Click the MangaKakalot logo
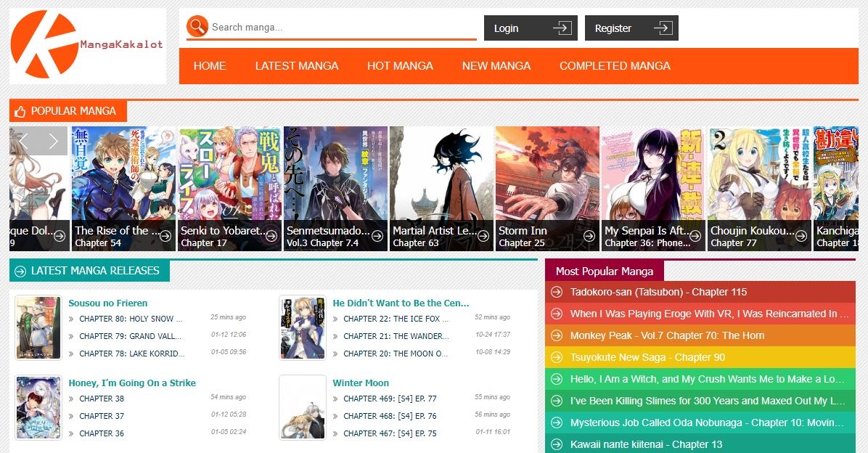 click(x=88, y=46)
